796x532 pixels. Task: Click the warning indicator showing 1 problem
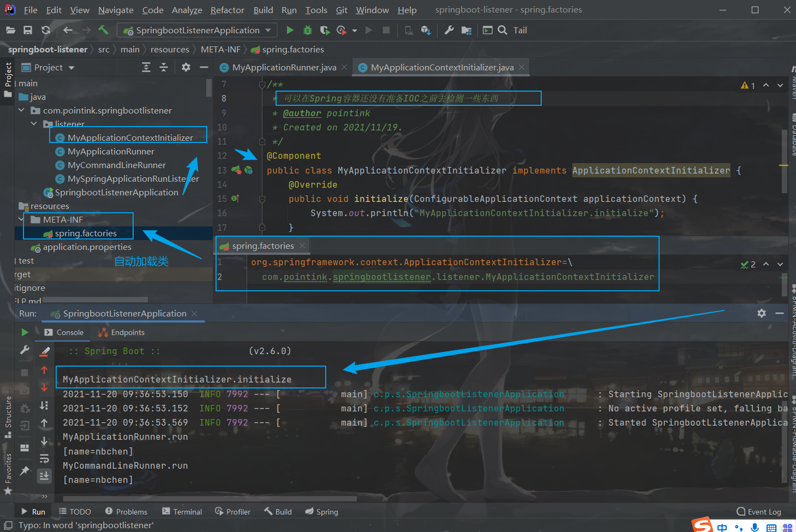click(x=748, y=85)
